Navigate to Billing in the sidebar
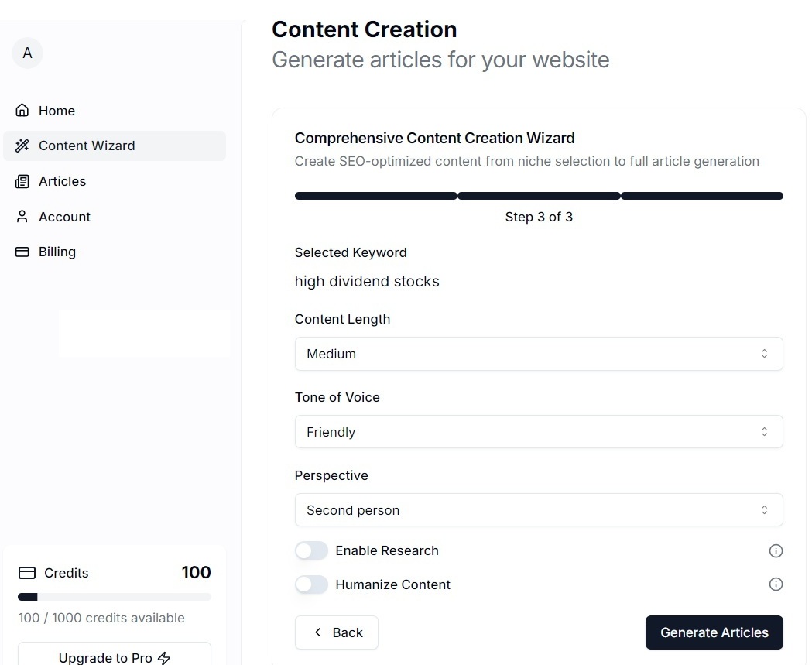 pos(57,252)
